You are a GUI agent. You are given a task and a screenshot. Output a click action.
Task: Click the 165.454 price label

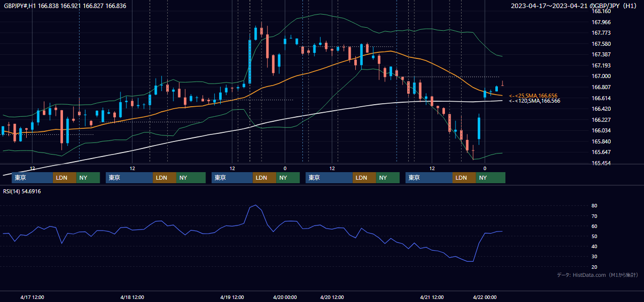601,163
